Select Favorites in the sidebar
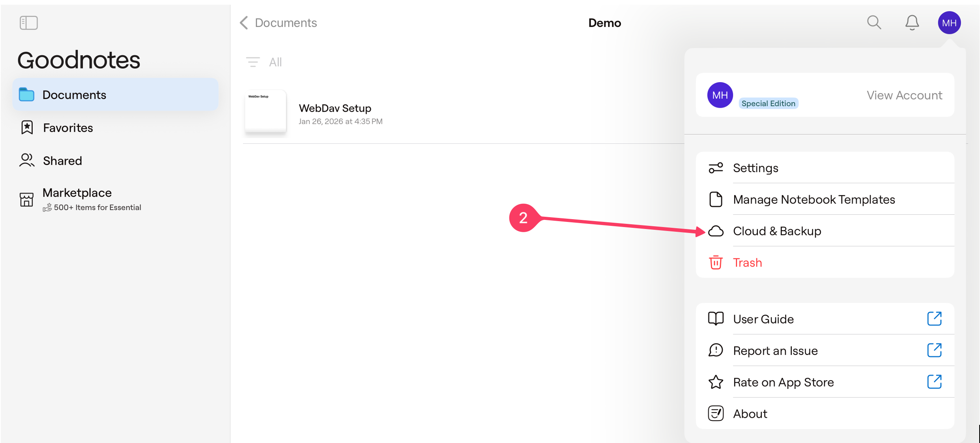This screenshot has height=443, width=980. pyautogui.click(x=115, y=128)
